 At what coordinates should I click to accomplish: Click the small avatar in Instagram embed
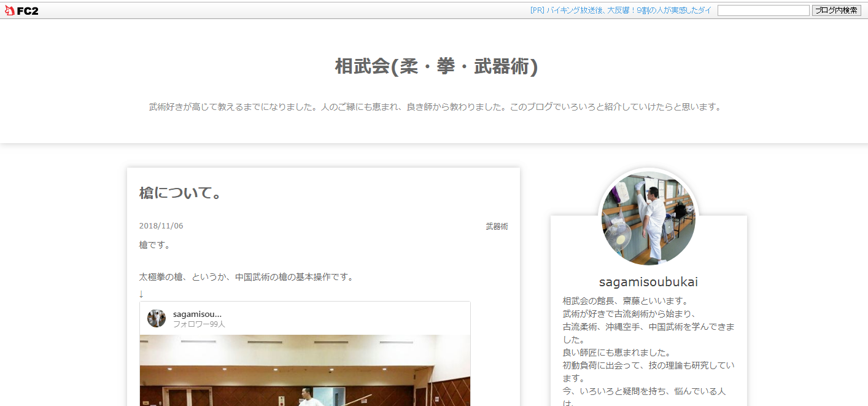pos(157,318)
